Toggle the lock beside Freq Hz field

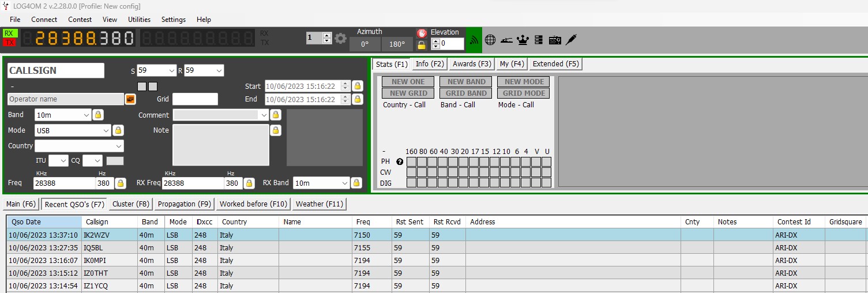(120, 183)
